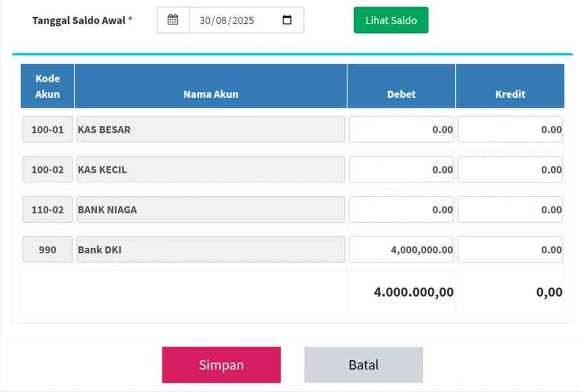
Task: Click the Kredit column header
Action: coord(510,94)
